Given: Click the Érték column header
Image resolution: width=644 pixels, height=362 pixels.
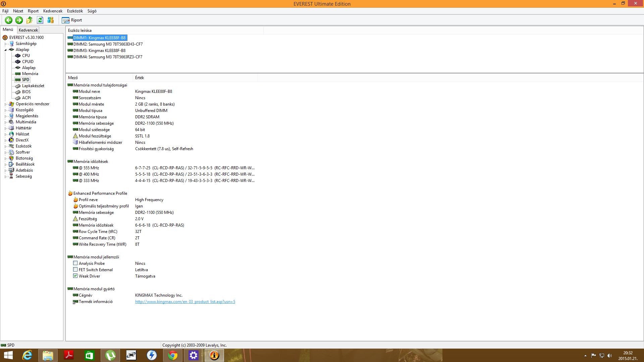Looking at the screenshot, I should coord(140,78).
